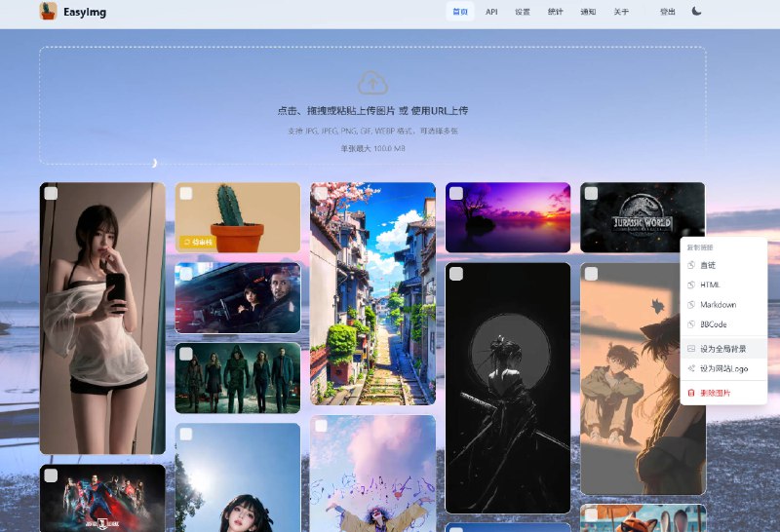Screen dimensions: 780x532
Task: Click the 登出 logout link
Action: pyautogui.click(x=667, y=12)
